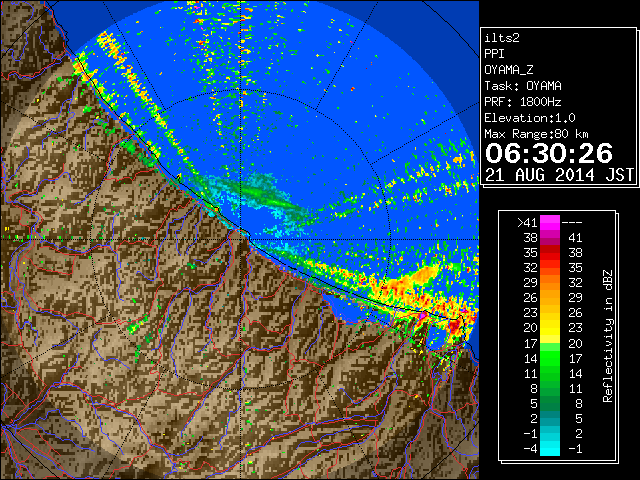The image size is (640, 480).
Task: Click the green legend color beside '11'
Action: 550,373
